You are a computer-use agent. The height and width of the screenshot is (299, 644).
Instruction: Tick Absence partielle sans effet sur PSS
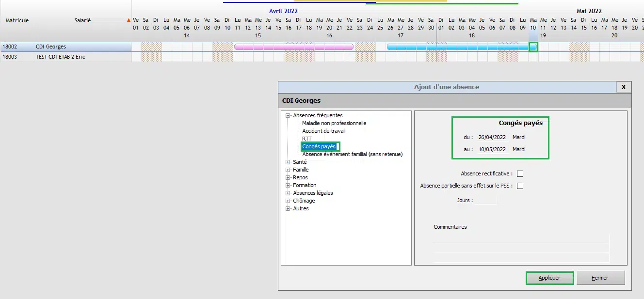pyautogui.click(x=520, y=186)
